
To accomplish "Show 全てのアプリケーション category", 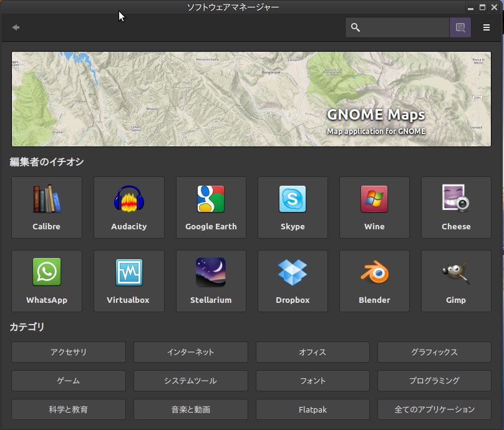I will [434, 409].
